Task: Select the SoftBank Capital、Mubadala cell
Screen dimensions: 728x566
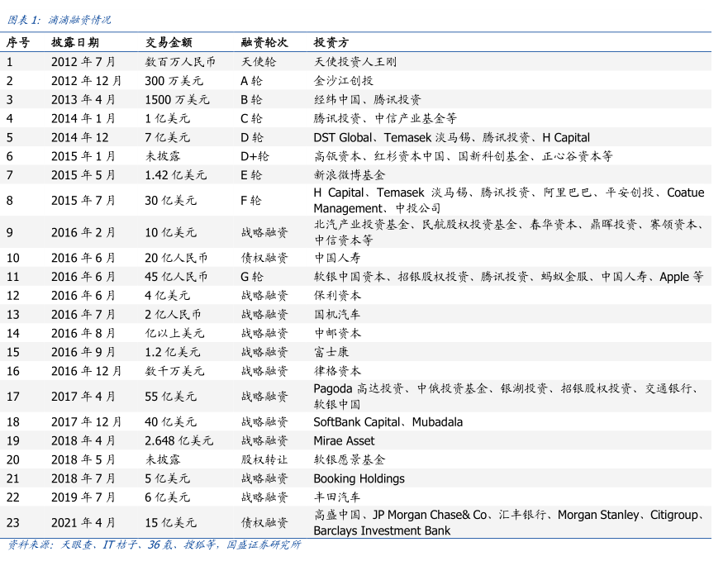Action: point(388,422)
